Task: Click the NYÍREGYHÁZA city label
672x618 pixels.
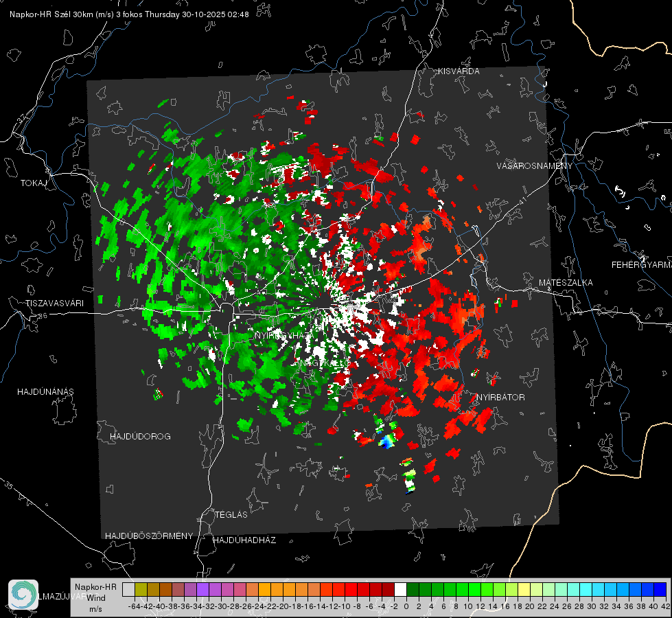Action: pyautogui.click(x=283, y=335)
